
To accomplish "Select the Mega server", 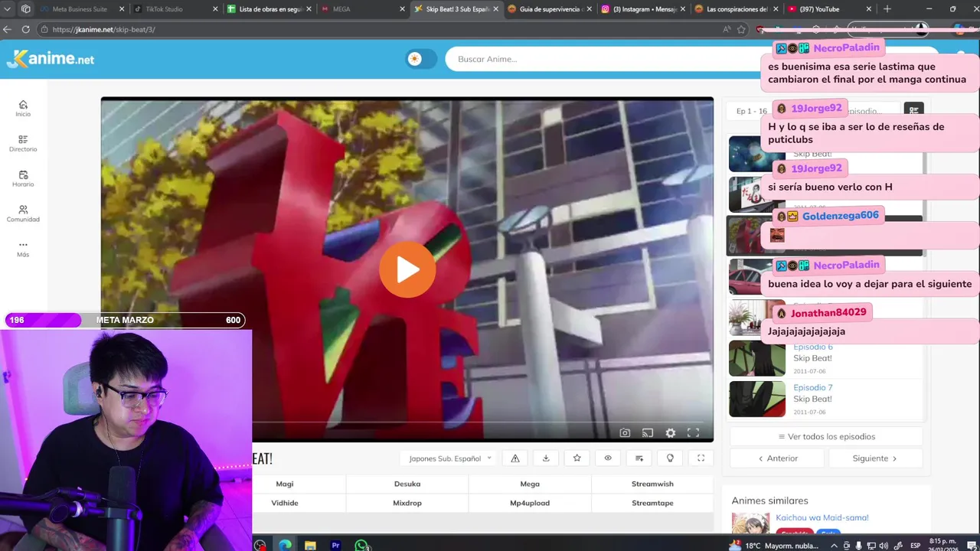I will click(x=530, y=484).
